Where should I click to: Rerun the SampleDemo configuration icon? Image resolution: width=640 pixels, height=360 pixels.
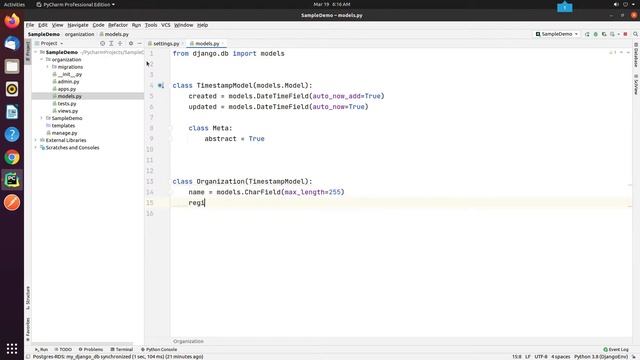587,34
